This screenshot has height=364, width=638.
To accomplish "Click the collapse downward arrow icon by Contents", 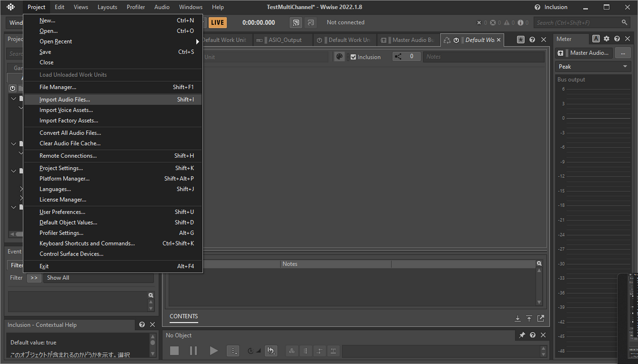I will (517, 318).
